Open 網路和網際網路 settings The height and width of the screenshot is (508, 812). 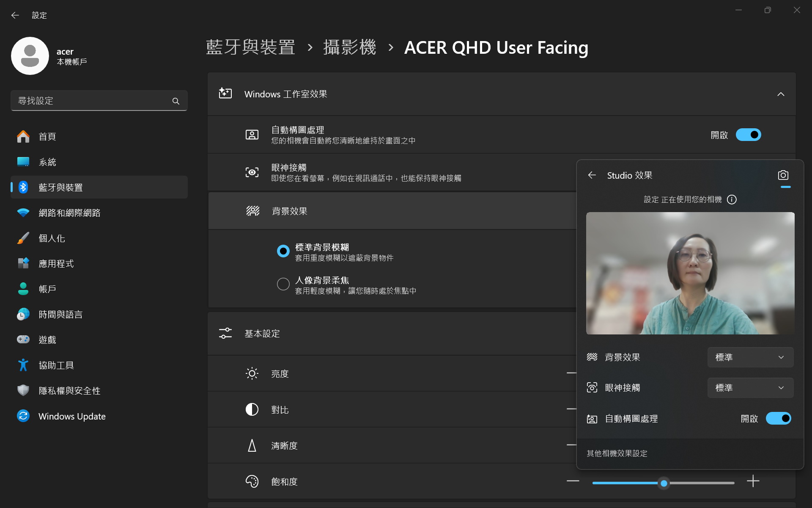[x=99, y=213]
